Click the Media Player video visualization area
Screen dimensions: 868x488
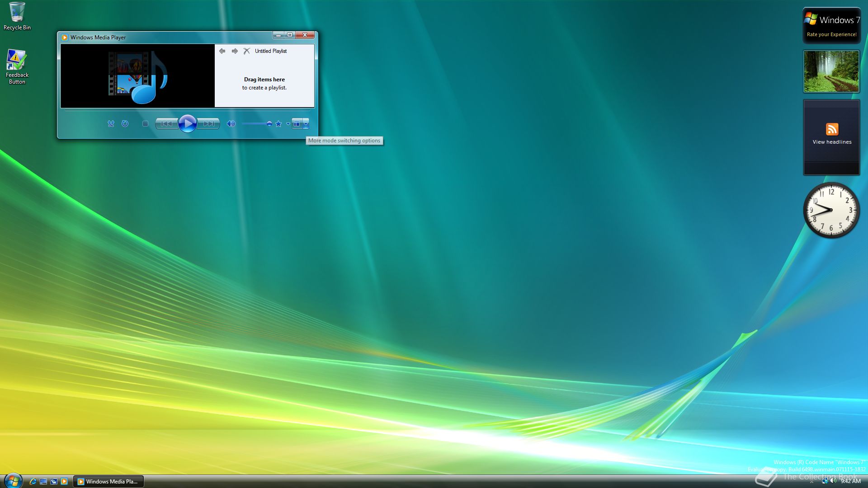(x=137, y=75)
